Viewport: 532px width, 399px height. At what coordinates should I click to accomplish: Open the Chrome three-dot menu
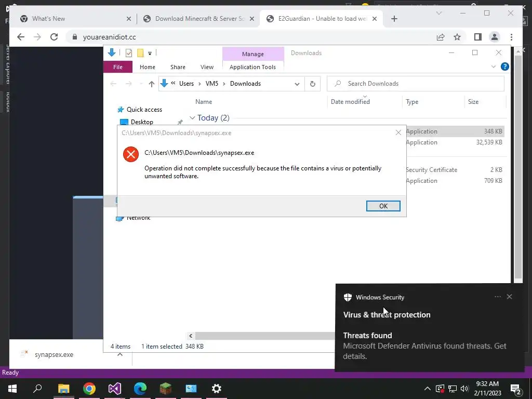pos(511,37)
